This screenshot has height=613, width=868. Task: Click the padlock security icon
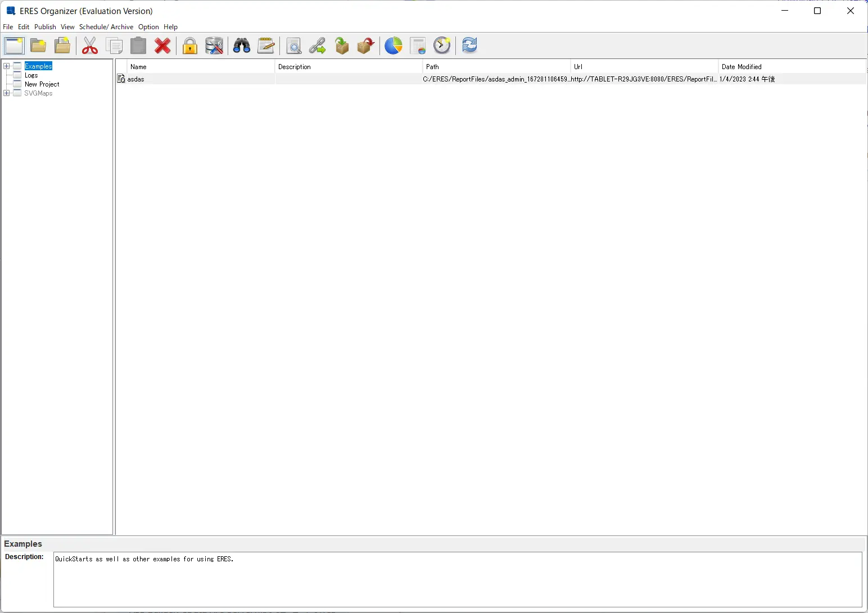(x=190, y=46)
